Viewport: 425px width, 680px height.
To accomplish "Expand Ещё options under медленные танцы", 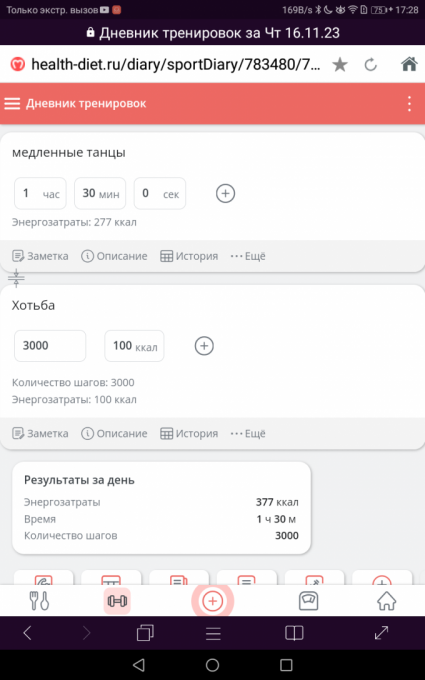I will tap(248, 256).
